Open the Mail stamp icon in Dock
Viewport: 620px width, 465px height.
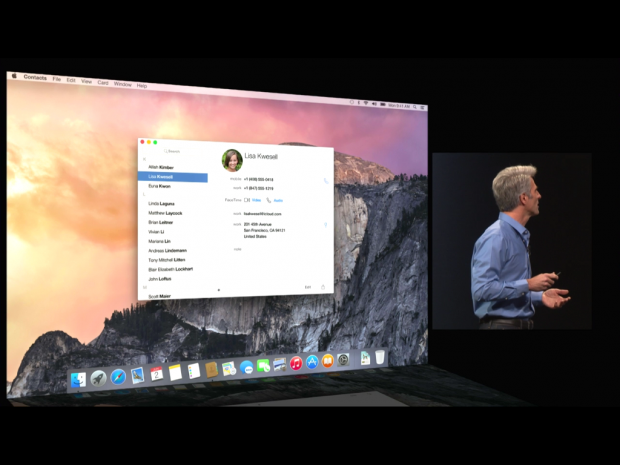click(x=137, y=375)
